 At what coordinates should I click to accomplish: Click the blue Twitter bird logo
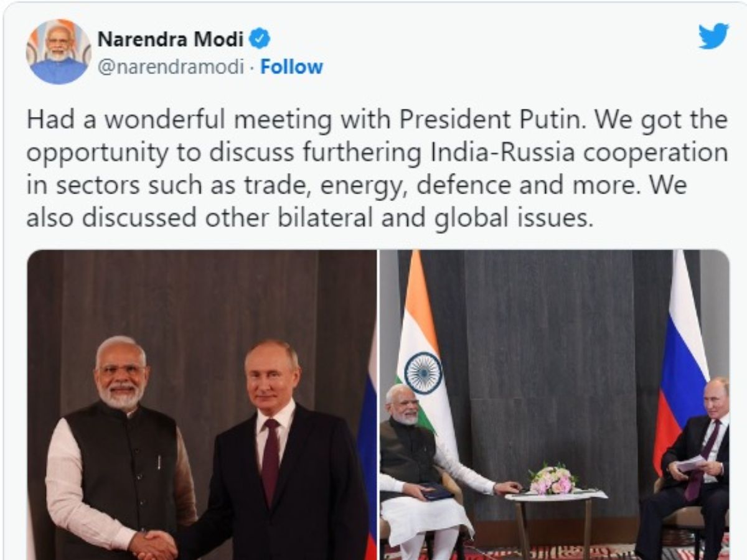tap(713, 37)
